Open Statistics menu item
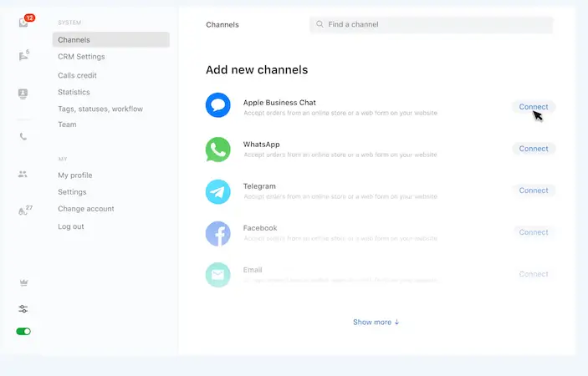Image resolution: width=588 pixels, height=376 pixels. [x=74, y=92]
